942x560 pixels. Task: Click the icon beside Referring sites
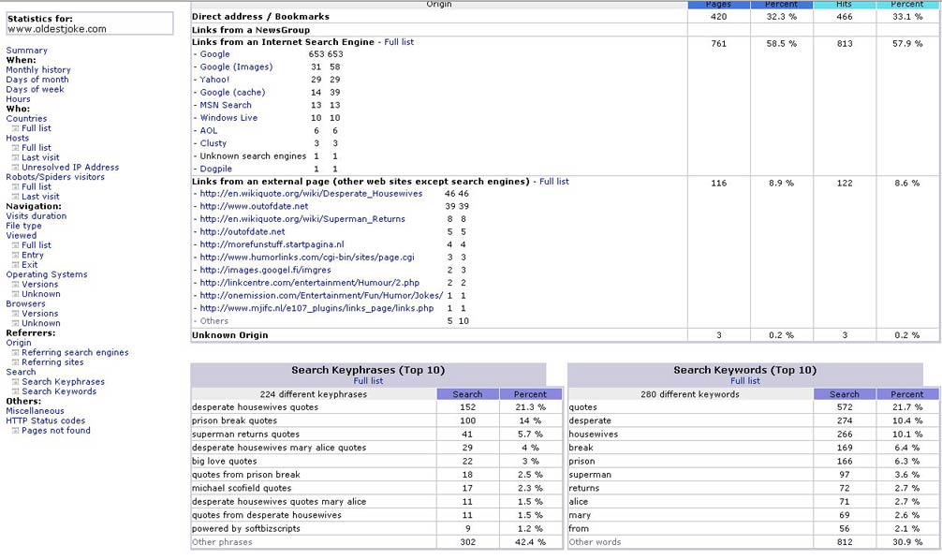tap(16, 362)
